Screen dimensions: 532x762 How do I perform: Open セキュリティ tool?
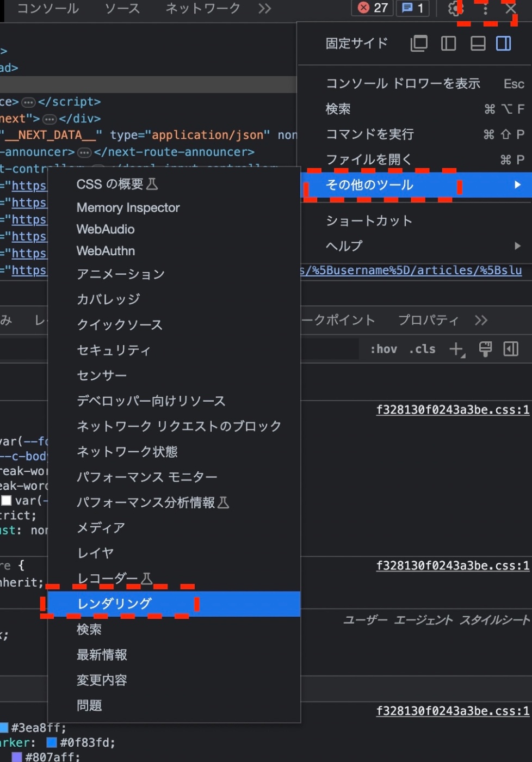(x=174, y=350)
